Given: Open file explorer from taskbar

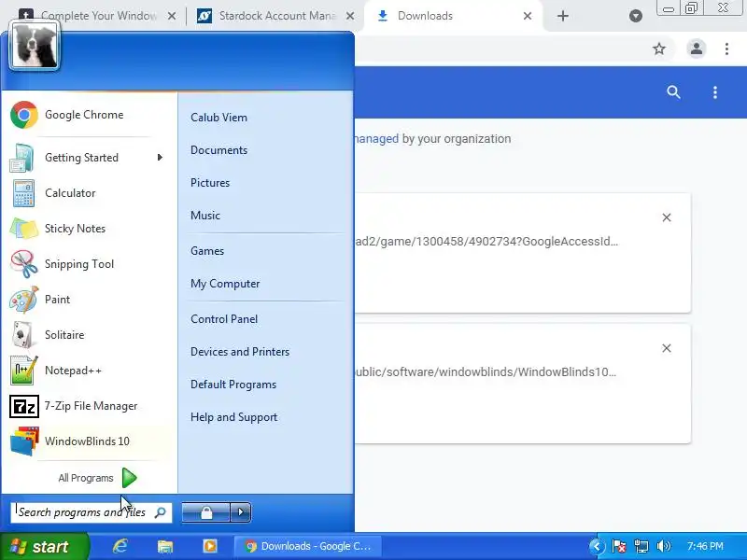Looking at the screenshot, I should (x=165, y=546).
